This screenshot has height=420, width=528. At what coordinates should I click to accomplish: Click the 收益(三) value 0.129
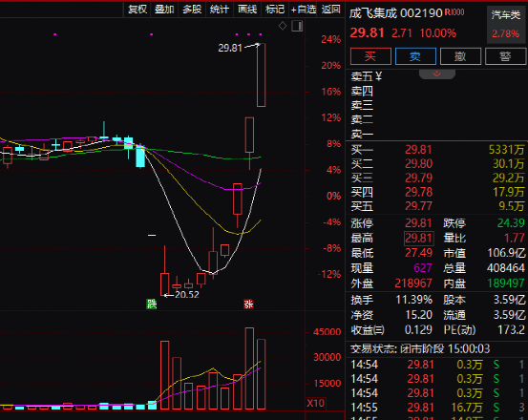[418, 330]
